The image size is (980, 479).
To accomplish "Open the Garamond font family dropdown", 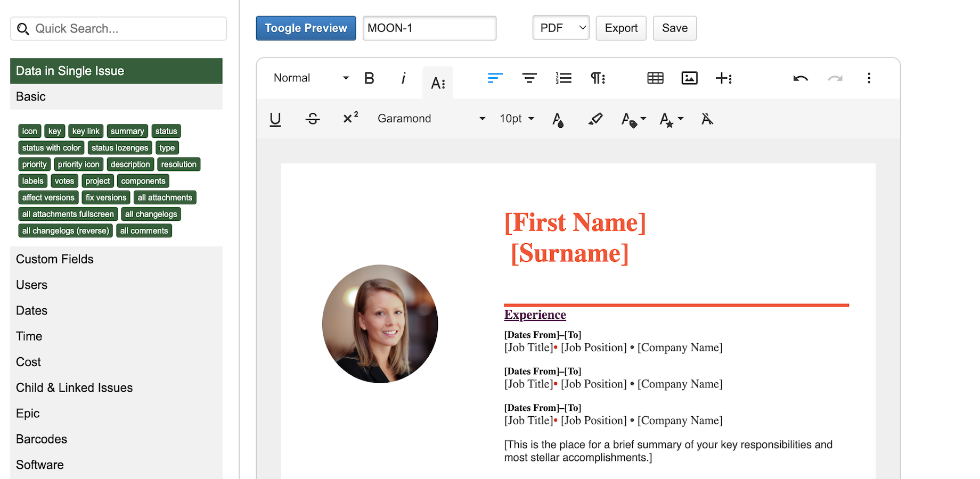I will [x=431, y=119].
